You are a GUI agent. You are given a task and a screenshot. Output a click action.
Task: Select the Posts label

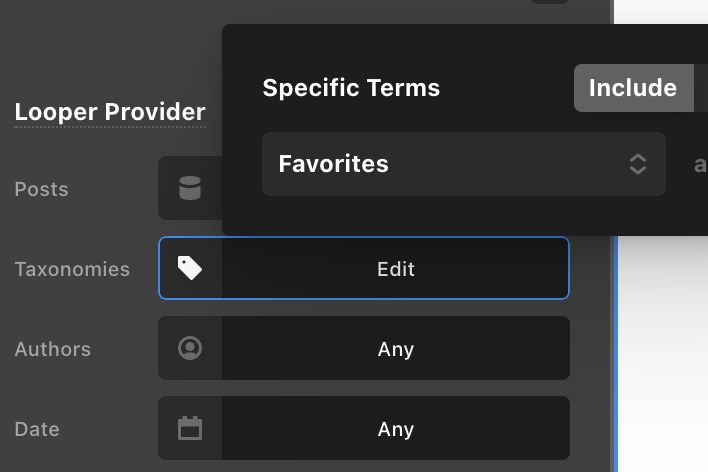tap(41, 189)
